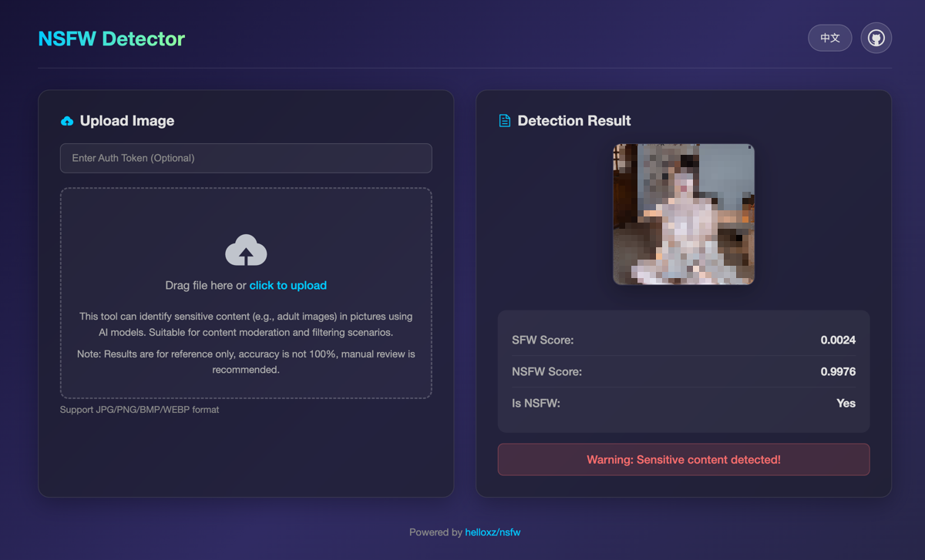Click the "Drag file here" text
The width and height of the screenshot is (925, 560).
pyautogui.click(x=200, y=286)
